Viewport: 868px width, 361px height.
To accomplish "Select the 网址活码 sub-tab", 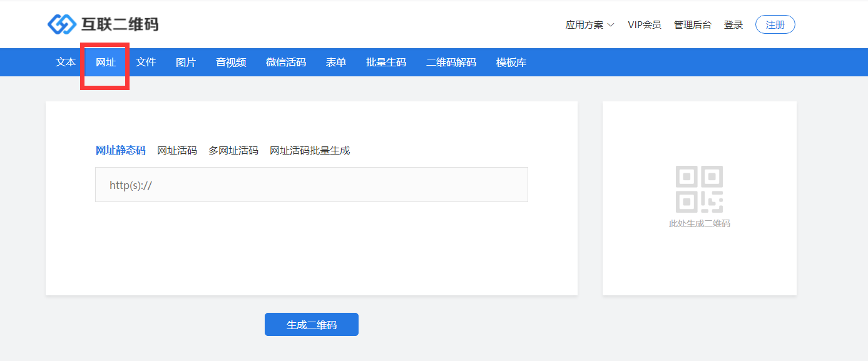I will [176, 150].
